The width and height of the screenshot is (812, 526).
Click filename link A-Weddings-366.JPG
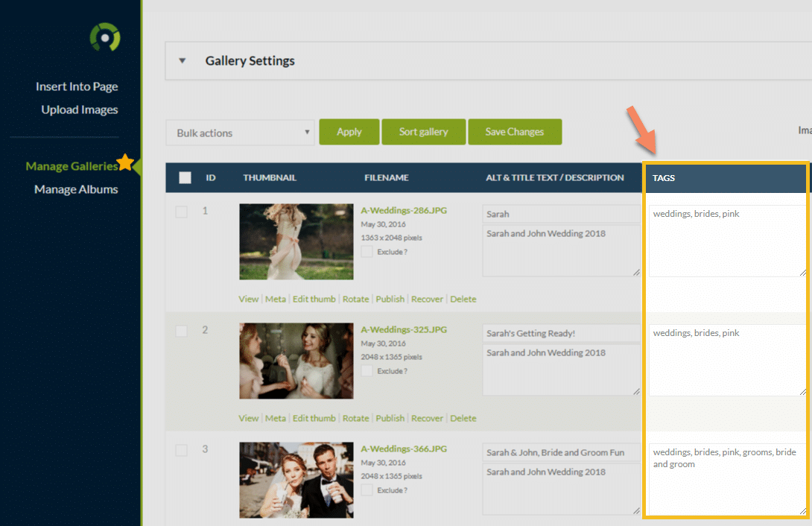pos(404,449)
